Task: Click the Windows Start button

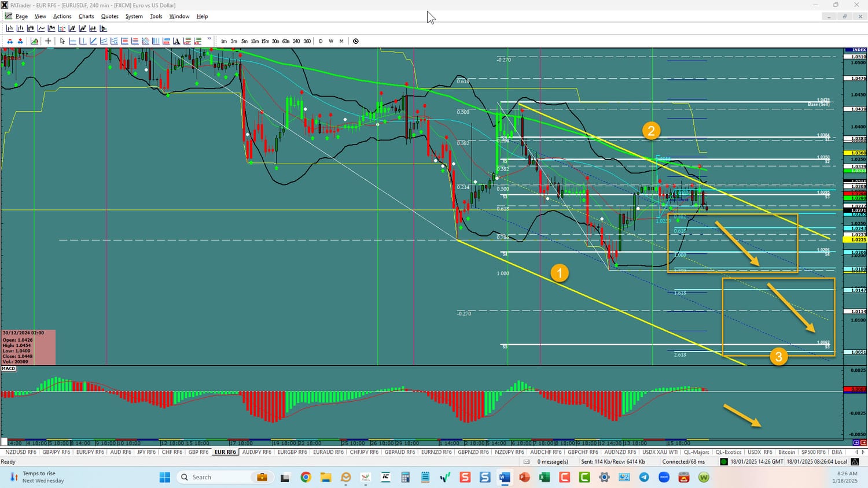Action: 165,477
